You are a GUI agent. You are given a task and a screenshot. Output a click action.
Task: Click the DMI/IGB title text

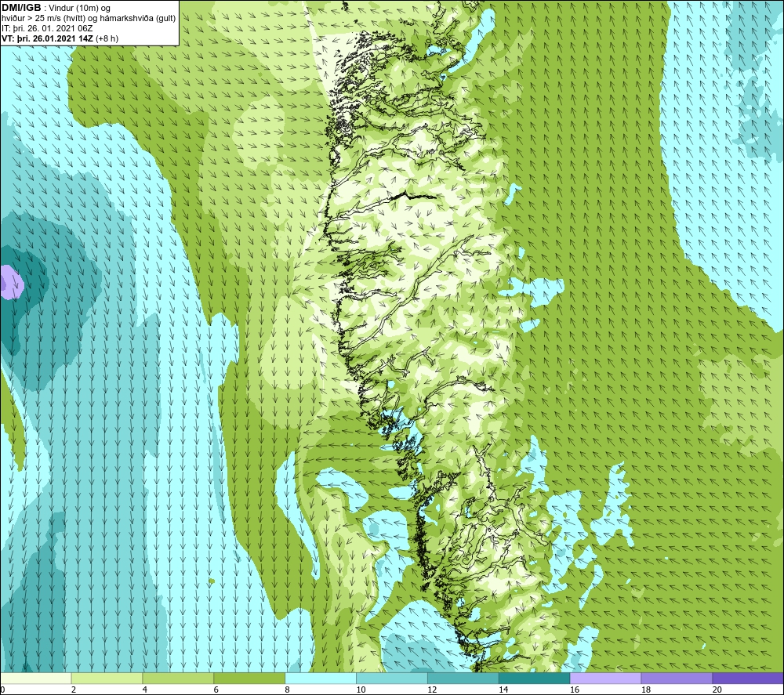click(21, 8)
